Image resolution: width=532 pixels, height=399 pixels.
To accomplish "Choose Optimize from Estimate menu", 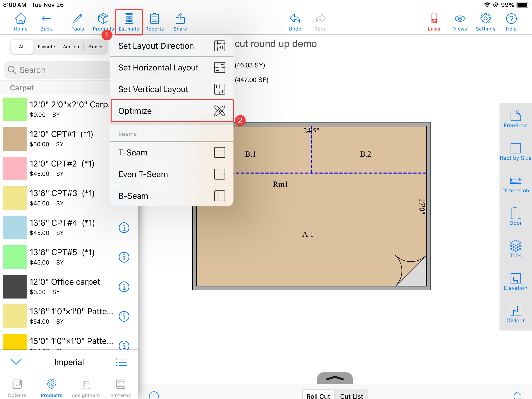I will click(172, 111).
